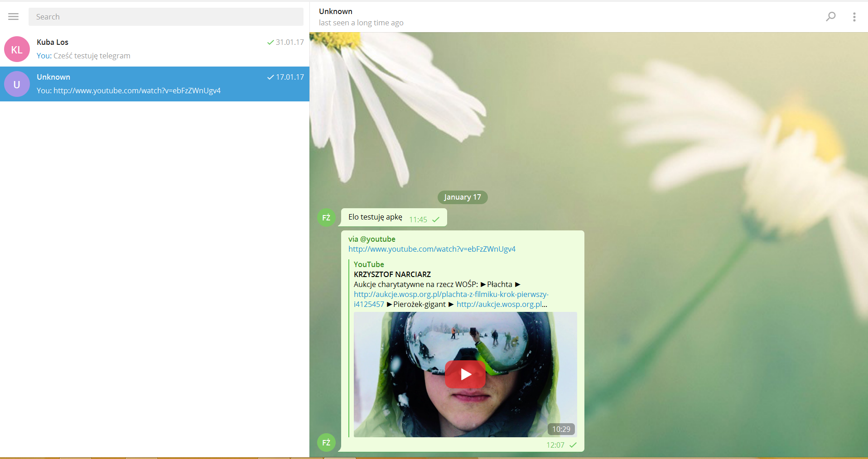The width and height of the screenshot is (868, 459).
Task: Search within this chat using magnifier
Action: [830, 17]
